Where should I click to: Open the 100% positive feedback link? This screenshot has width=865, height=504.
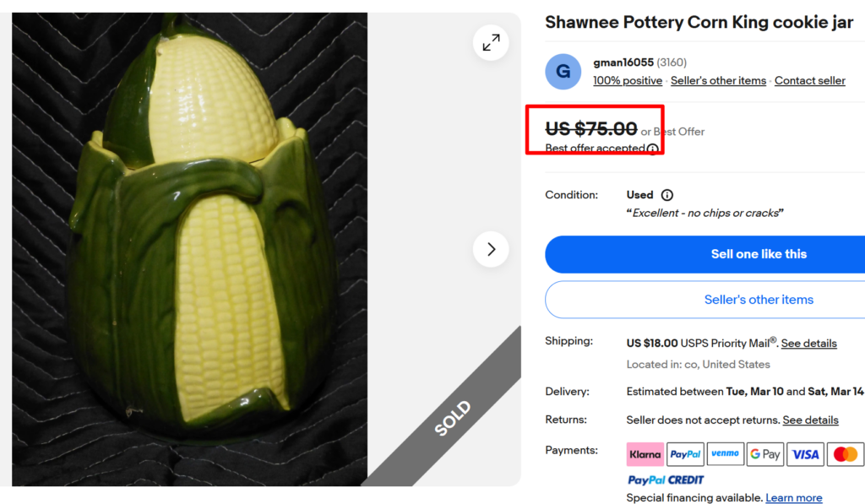click(x=627, y=80)
